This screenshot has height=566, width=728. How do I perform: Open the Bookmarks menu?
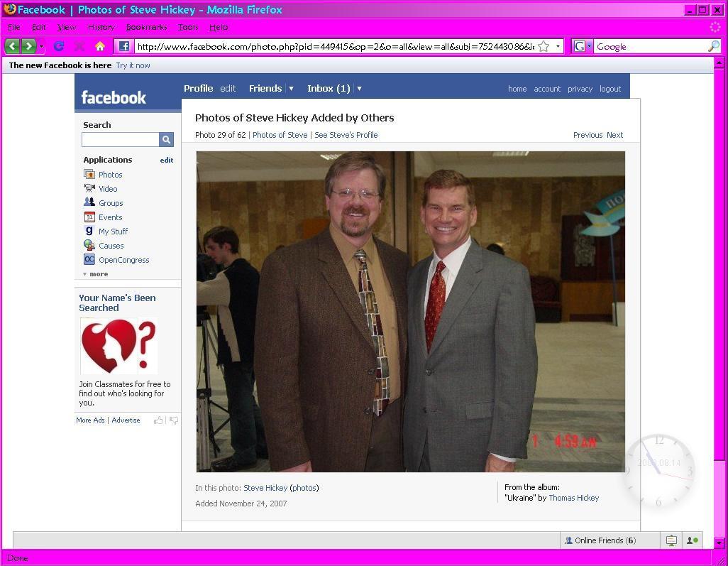click(x=147, y=28)
